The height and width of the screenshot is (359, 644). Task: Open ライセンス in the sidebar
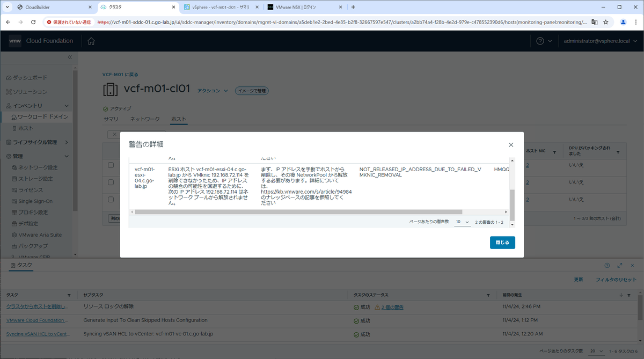pos(27,190)
